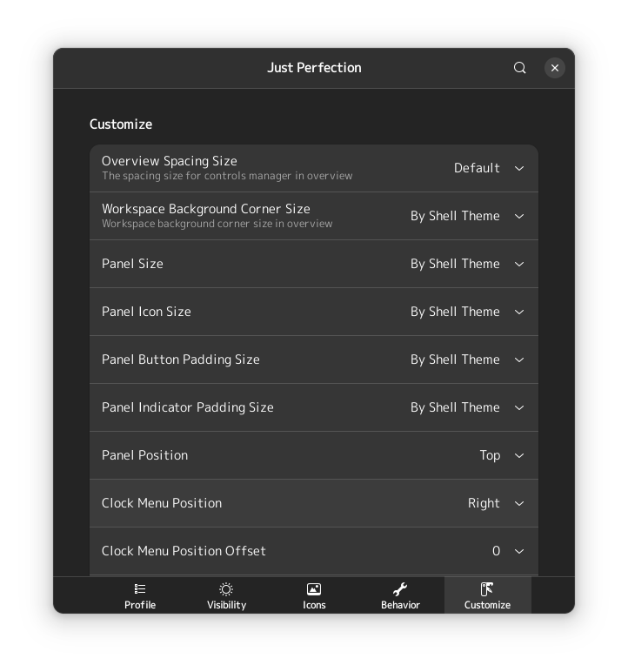The image size is (628, 672).
Task: Click the search magnifier icon
Action: click(520, 68)
